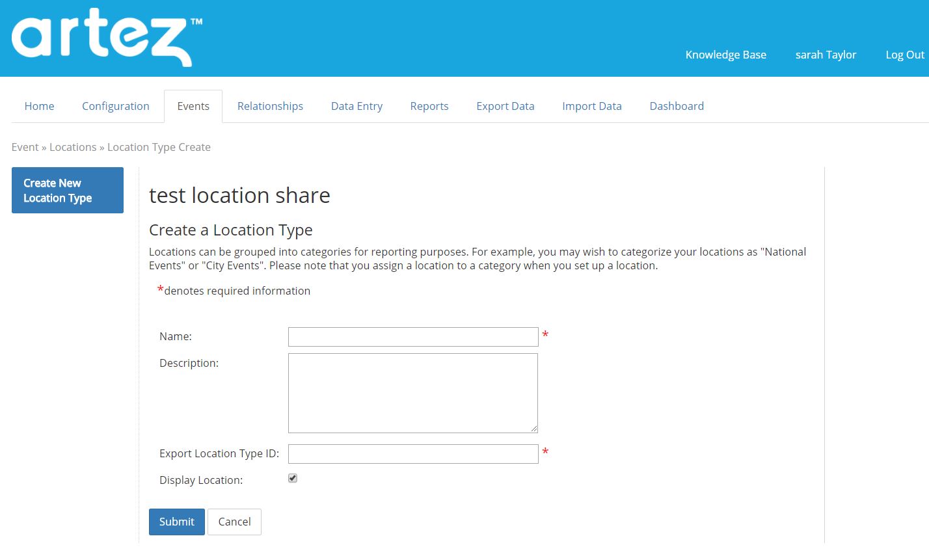Click the artez logo
Viewport: 929px width, 560px height.
click(107, 38)
